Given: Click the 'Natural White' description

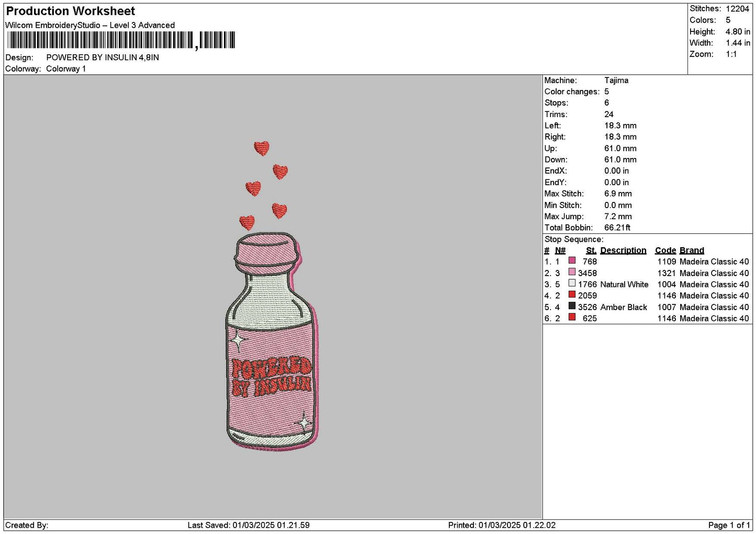Looking at the screenshot, I should click(x=624, y=285).
